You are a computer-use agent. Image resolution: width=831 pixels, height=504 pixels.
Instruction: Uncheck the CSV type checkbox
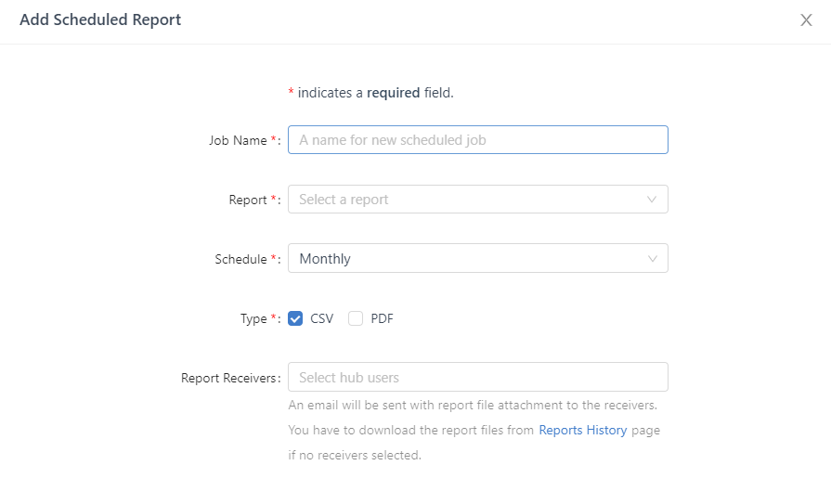pyautogui.click(x=296, y=318)
